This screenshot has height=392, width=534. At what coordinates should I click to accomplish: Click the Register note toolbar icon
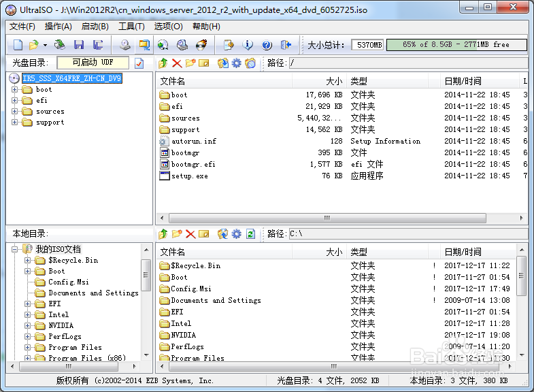[x=229, y=45]
